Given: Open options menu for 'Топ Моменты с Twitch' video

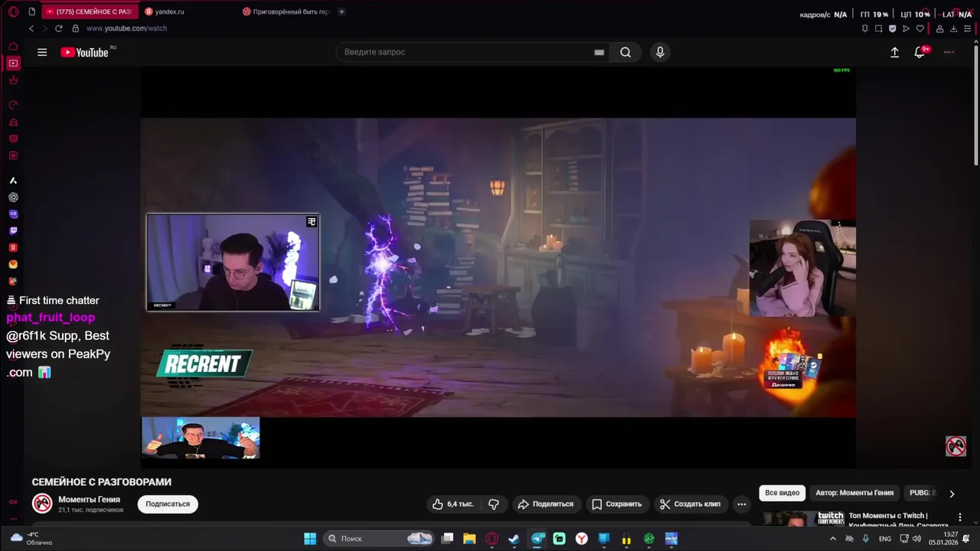Looking at the screenshot, I should click(960, 517).
